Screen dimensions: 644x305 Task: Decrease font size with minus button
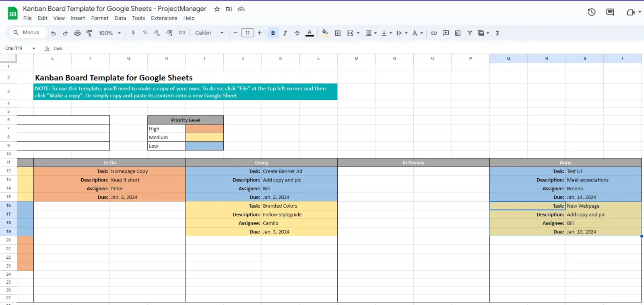pyautogui.click(x=235, y=33)
